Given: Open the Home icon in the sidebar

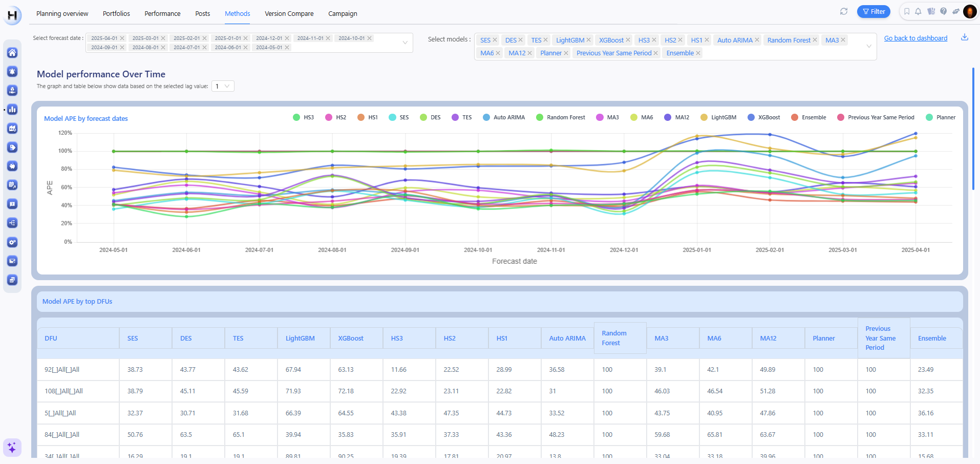Looking at the screenshot, I should click(x=12, y=53).
